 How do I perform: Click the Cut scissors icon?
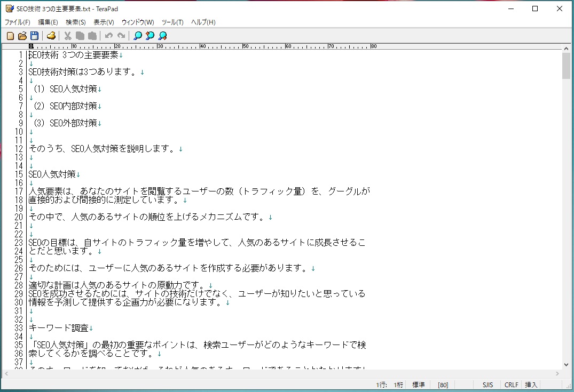tap(68, 36)
